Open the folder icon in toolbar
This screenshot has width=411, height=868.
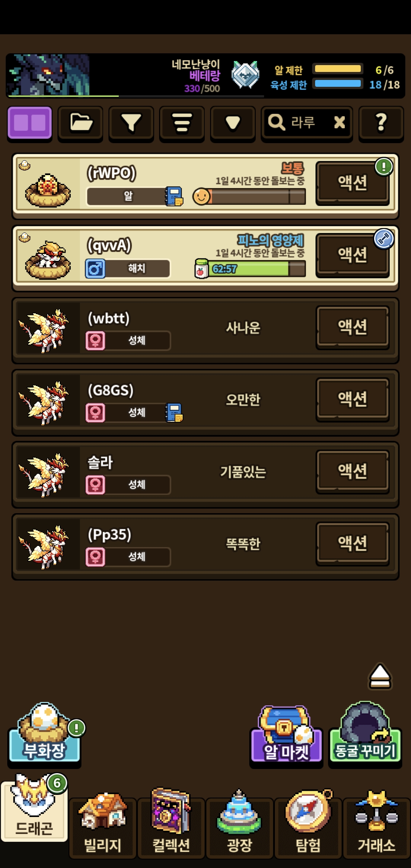pyautogui.click(x=81, y=123)
